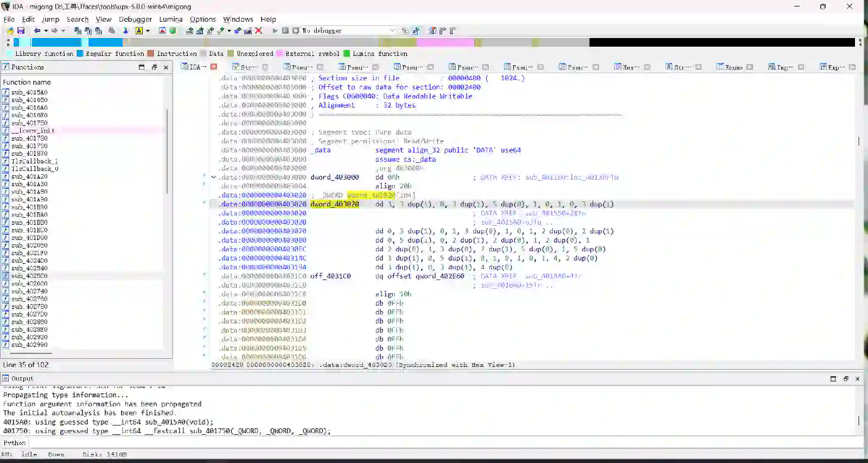The width and height of the screenshot is (868, 463).
Task: Open the Lumina menu
Action: pyautogui.click(x=170, y=19)
